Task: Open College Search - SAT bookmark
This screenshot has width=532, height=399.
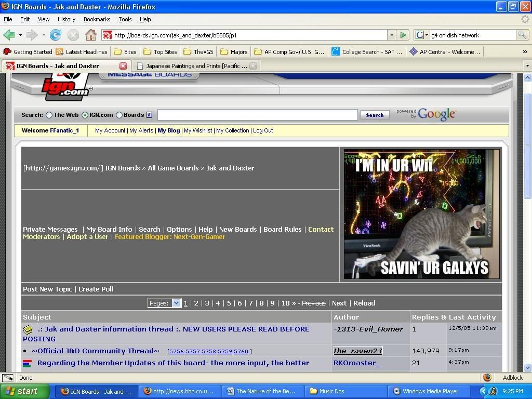Action: [x=367, y=52]
